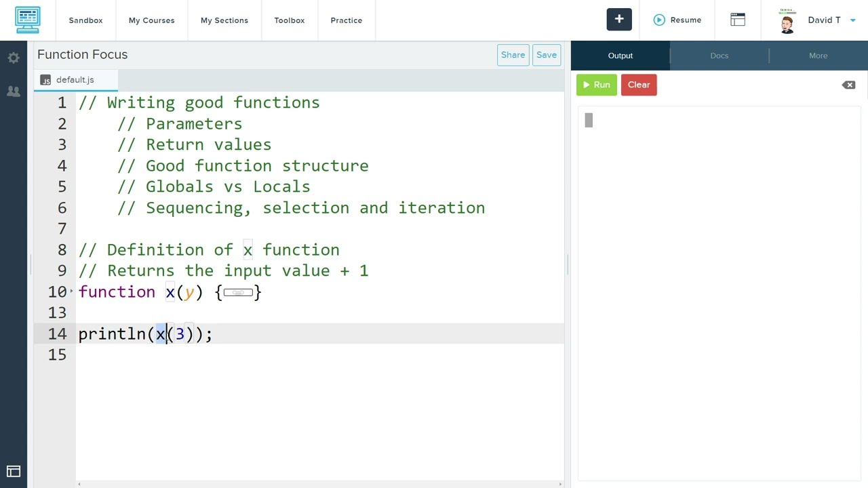Screen dimensions: 868x488
Task: Click the plus create button
Action: 619,20
